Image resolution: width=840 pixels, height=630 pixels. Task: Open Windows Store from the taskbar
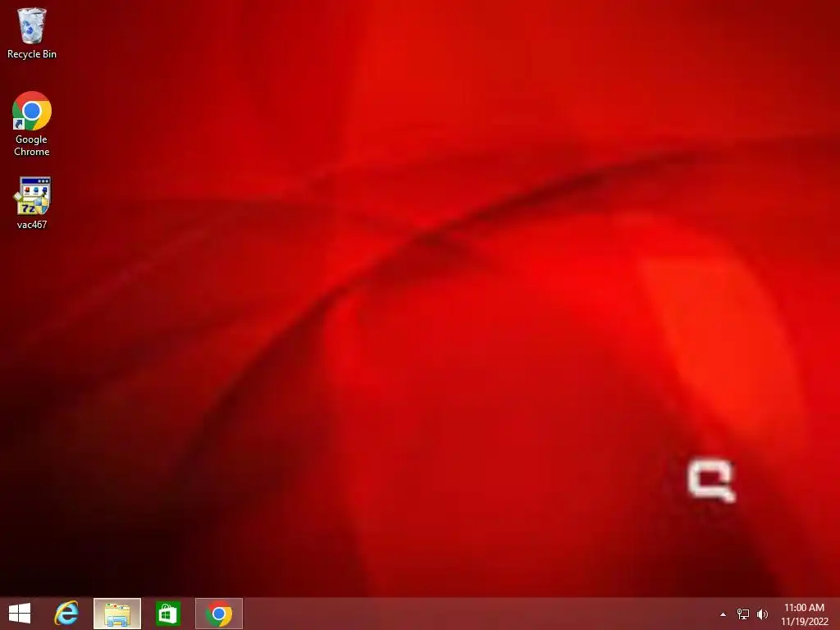point(167,614)
